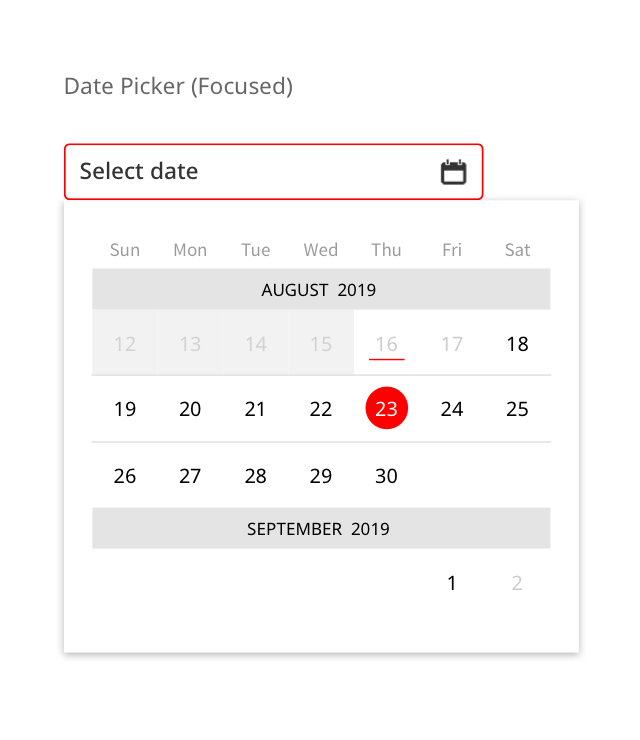Click date 27 in August
This screenshot has width=640, height=740.
point(190,476)
